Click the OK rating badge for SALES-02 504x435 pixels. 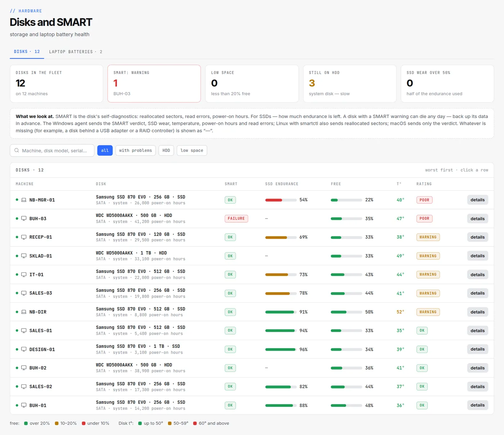coord(422,386)
